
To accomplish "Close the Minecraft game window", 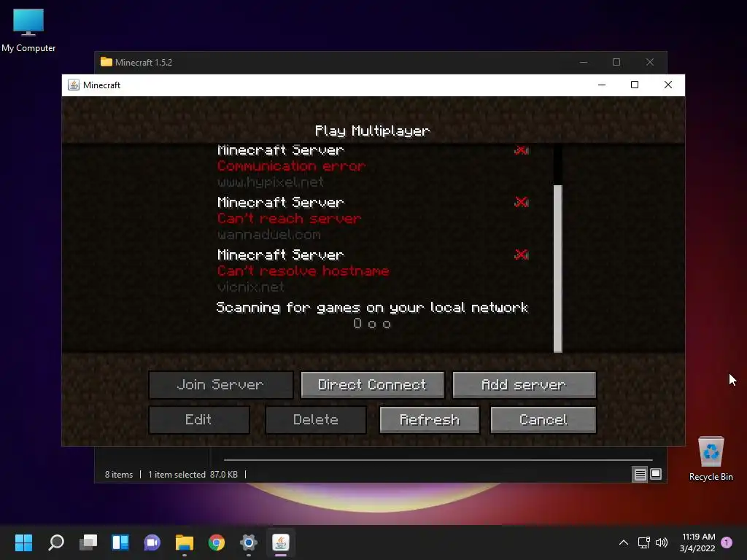I will click(668, 85).
